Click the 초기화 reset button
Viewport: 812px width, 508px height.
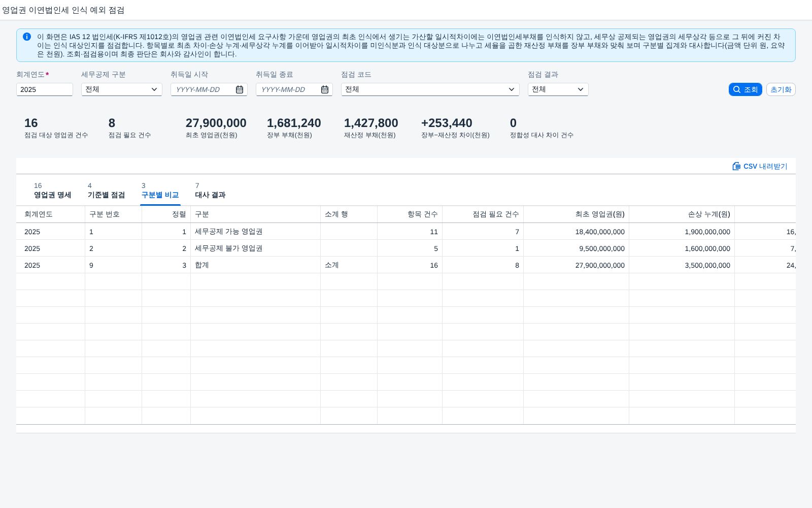(781, 89)
